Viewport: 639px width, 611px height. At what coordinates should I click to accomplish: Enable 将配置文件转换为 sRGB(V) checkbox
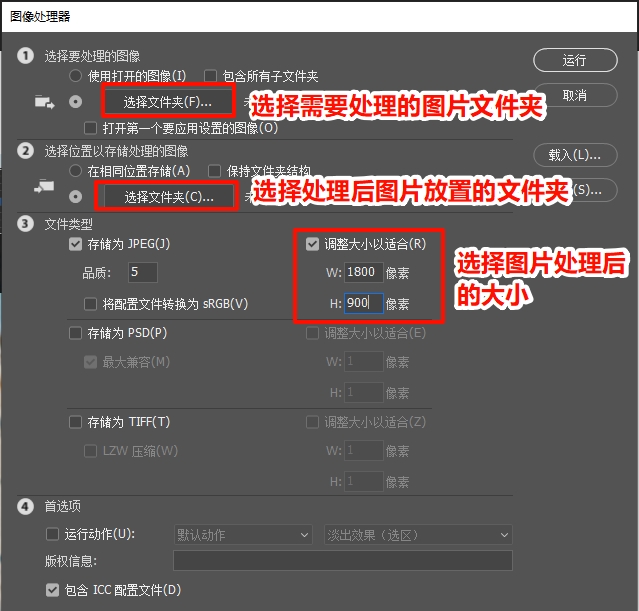(90, 304)
